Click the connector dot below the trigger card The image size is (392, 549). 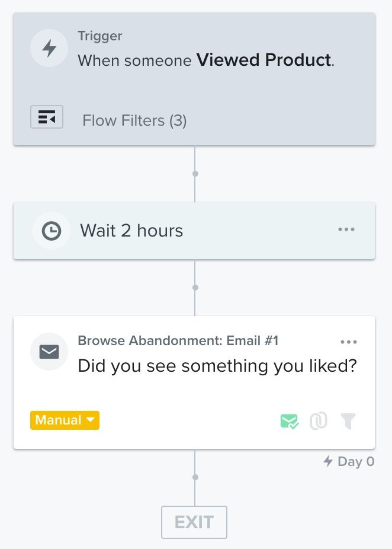pyautogui.click(x=195, y=174)
